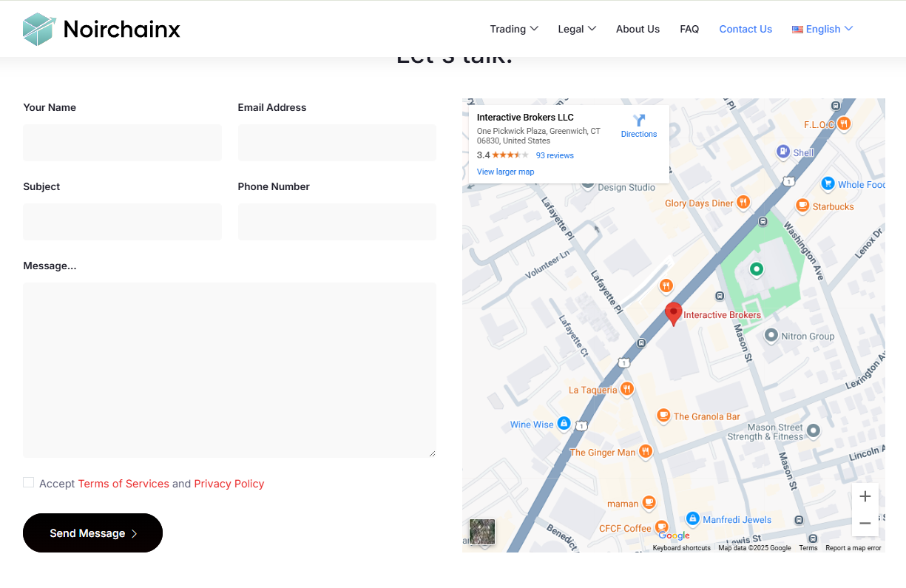Click the map Terms link
The width and height of the screenshot is (906, 588).
[808, 548]
